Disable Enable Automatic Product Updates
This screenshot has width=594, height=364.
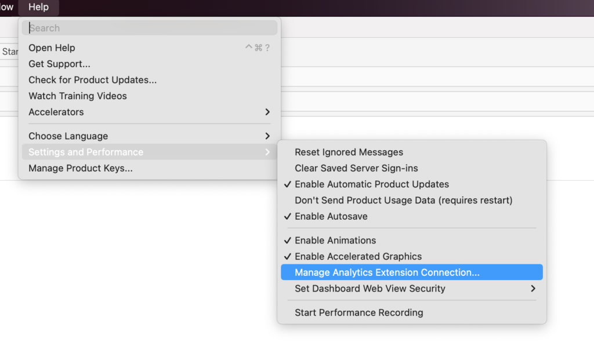point(372,184)
